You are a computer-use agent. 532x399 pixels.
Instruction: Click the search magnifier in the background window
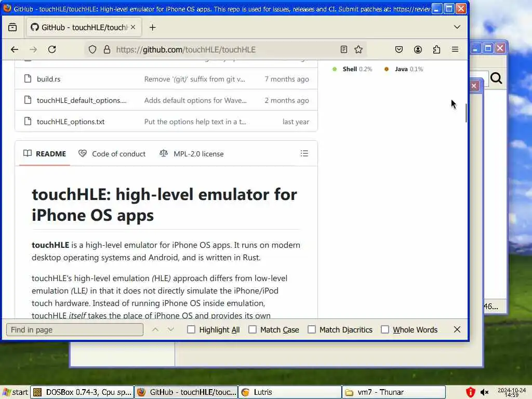point(496,78)
